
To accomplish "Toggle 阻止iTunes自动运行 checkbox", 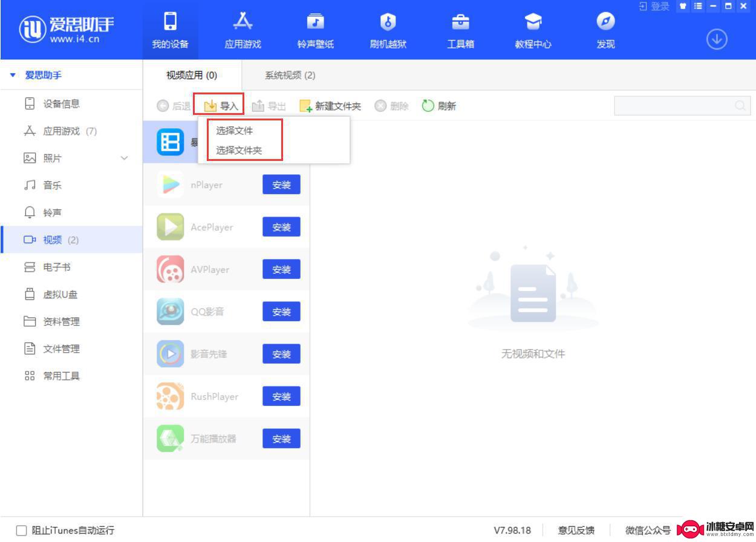I will 22,531.
